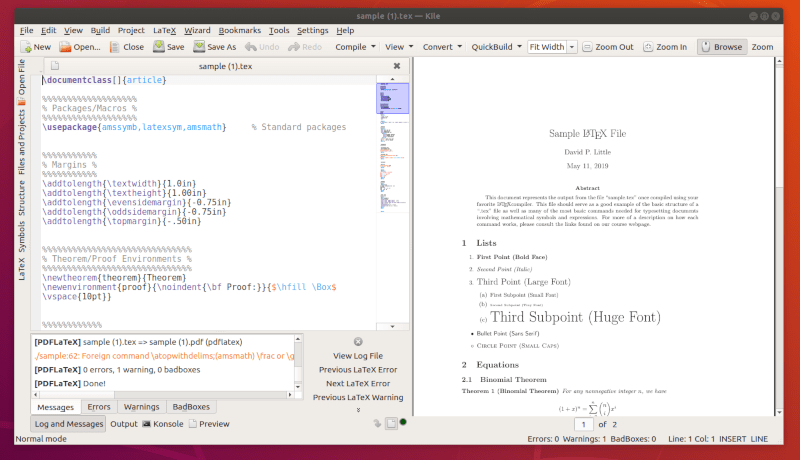The height and width of the screenshot is (460, 800).
Task: Switch to Errors tab
Action: 98,407
